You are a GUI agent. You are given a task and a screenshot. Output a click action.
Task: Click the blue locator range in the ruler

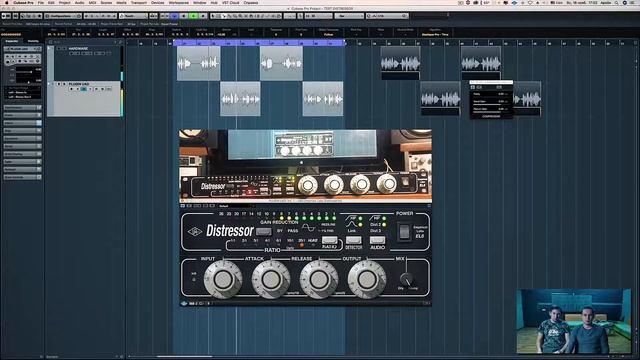pos(259,42)
